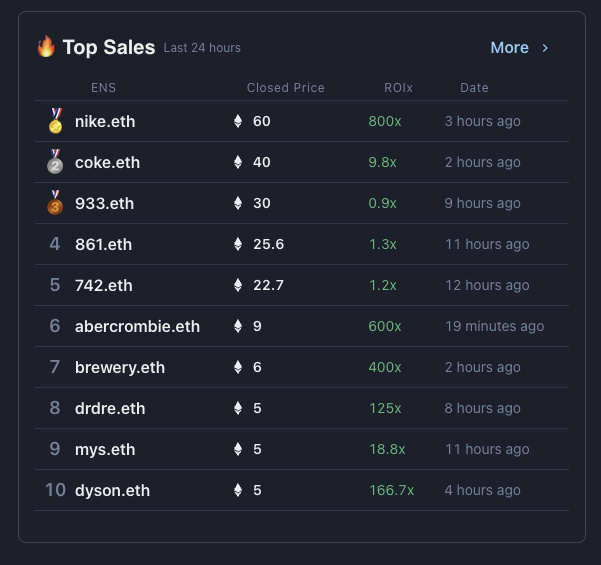The image size is (601, 565).
Task: Click the 125x ROI value
Action: 385,409
